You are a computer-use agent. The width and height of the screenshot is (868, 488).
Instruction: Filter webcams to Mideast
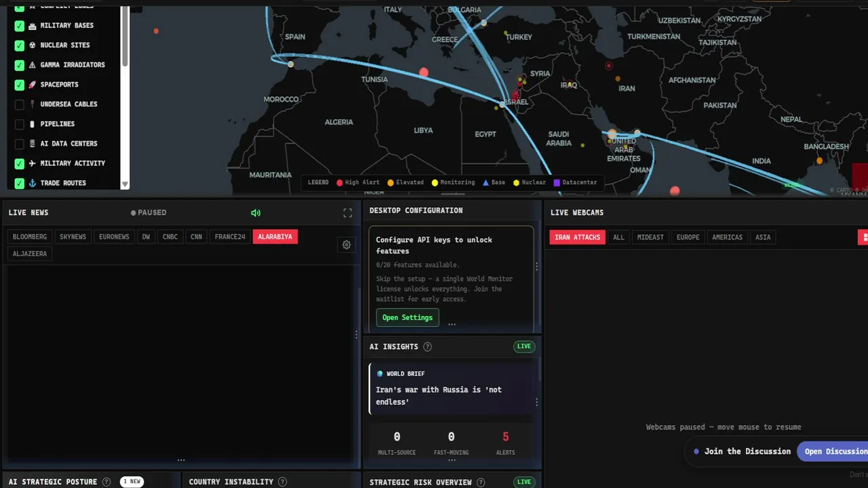click(x=650, y=237)
